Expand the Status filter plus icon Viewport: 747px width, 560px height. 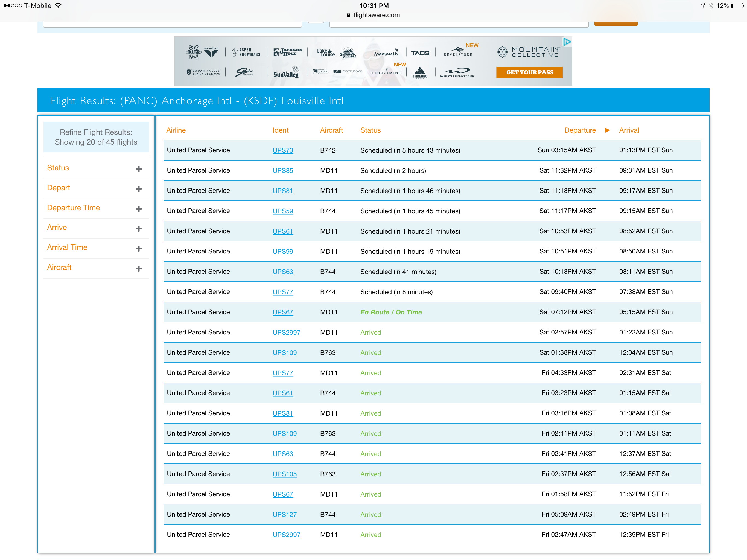point(138,169)
